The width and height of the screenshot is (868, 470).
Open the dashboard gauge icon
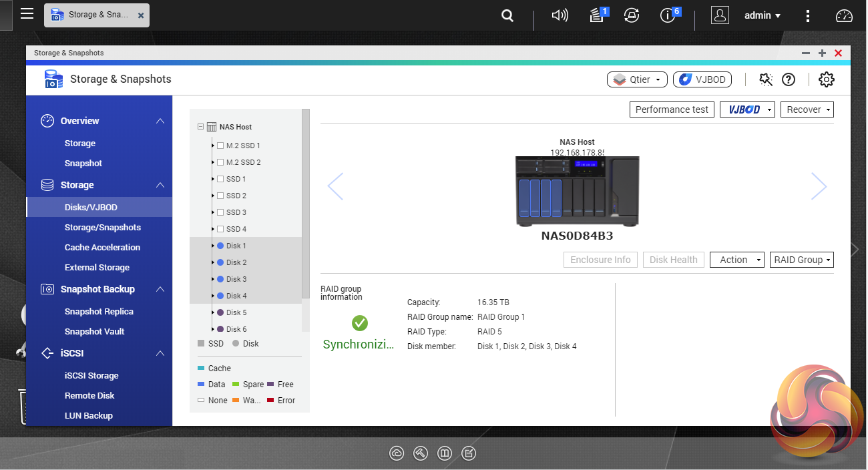pyautogui.click(x=844, y=15)
